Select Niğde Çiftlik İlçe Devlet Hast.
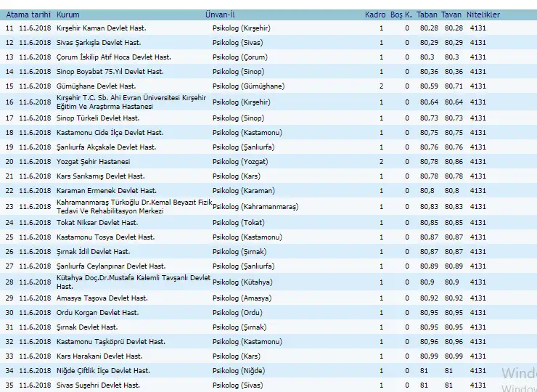 pos(103,370)
